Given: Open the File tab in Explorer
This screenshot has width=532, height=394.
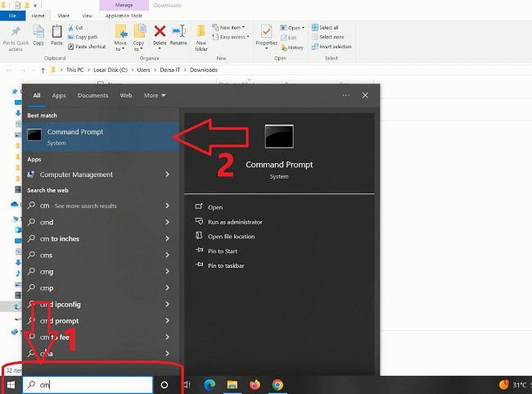Looking at the screenshot, I should coord(12,16).
